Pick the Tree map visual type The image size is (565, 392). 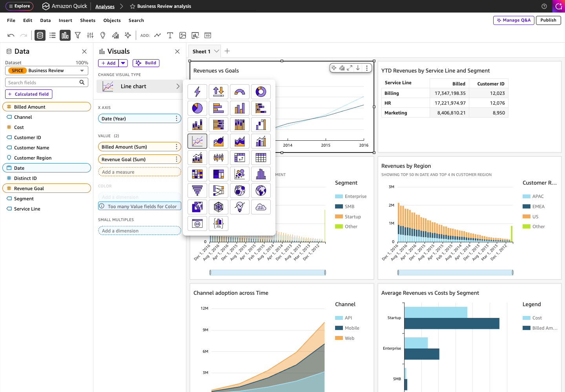click(x=219, y=174)
